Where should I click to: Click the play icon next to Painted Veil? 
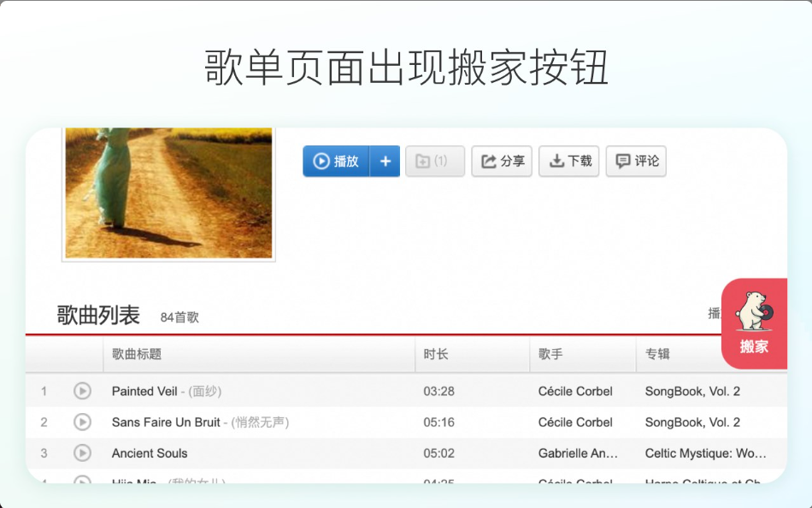(83, 391)
